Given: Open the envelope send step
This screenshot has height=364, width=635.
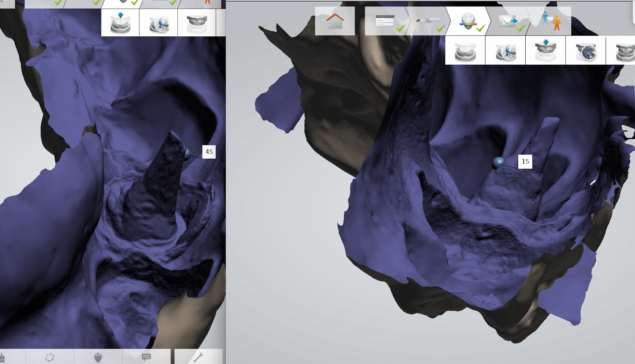Looking at the screenshot, I should point(508,21).
